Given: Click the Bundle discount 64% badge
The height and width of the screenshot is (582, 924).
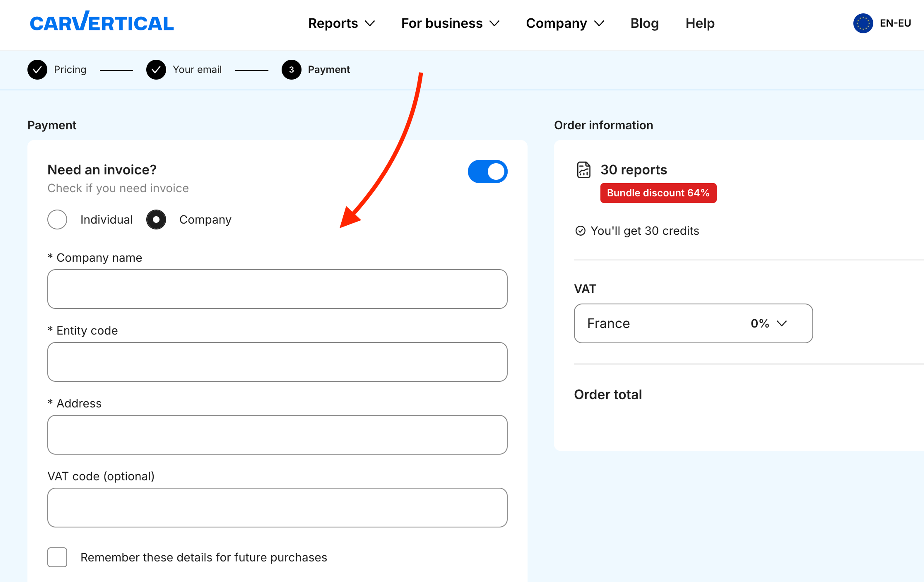Looking at the screenshot, I should pyautogui.click(x=658, y=193).
